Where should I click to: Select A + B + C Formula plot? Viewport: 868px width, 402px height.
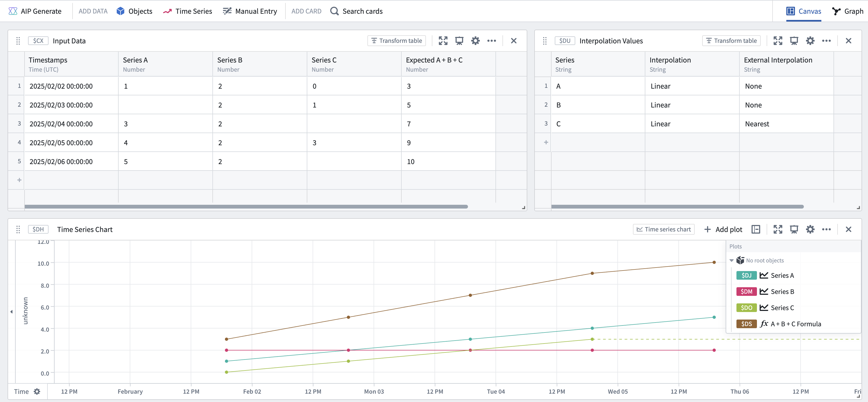pyautogui.click(x=779, y=324)
